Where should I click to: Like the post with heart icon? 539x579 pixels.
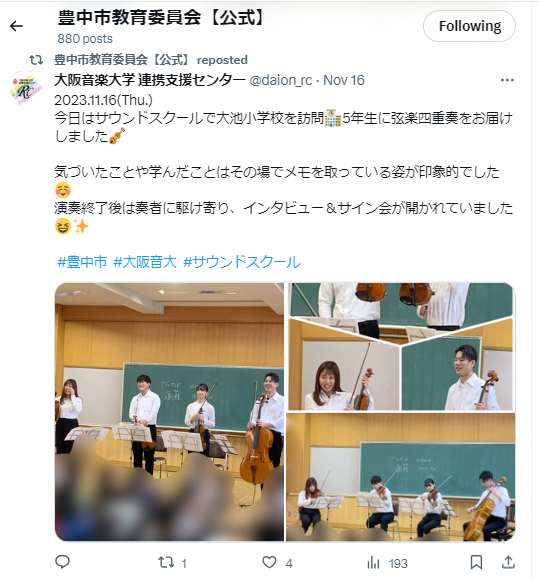point(269,562)
